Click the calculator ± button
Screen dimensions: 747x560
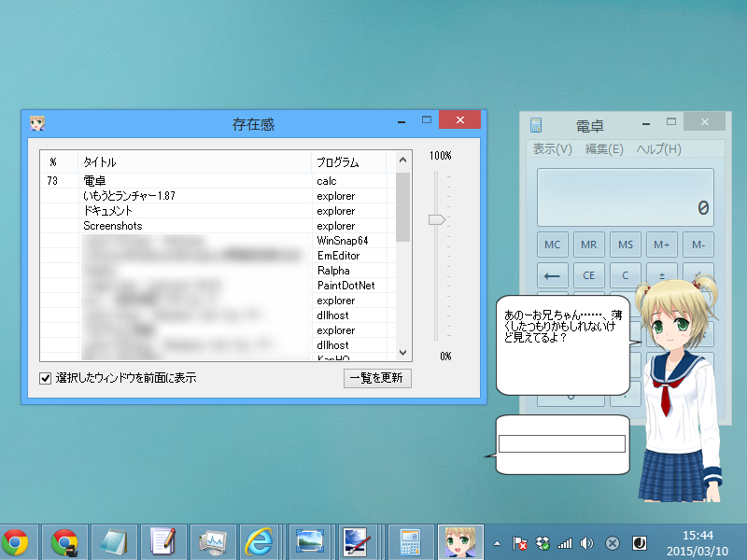[x=662, y=275]
